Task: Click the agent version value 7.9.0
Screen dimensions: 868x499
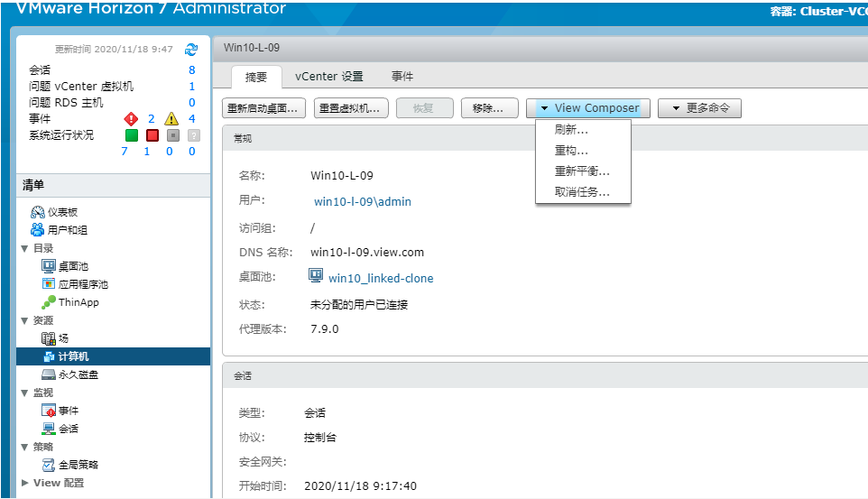Action: coord(325,329)
